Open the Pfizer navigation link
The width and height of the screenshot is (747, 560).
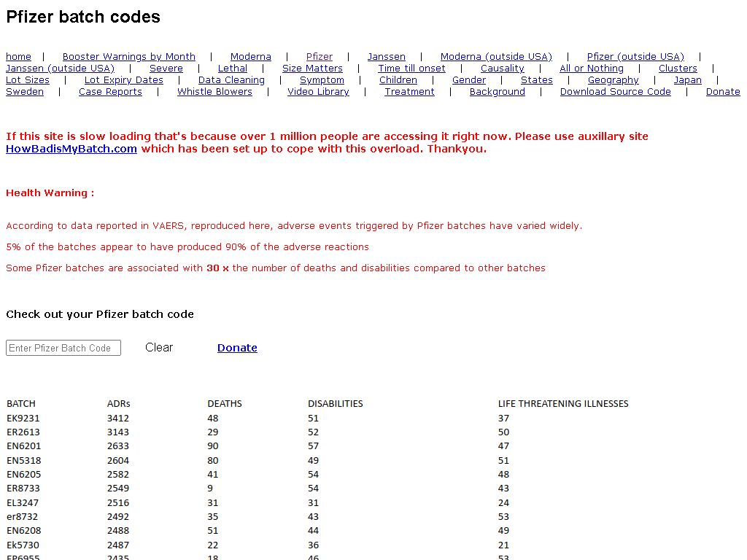(320, 57)
